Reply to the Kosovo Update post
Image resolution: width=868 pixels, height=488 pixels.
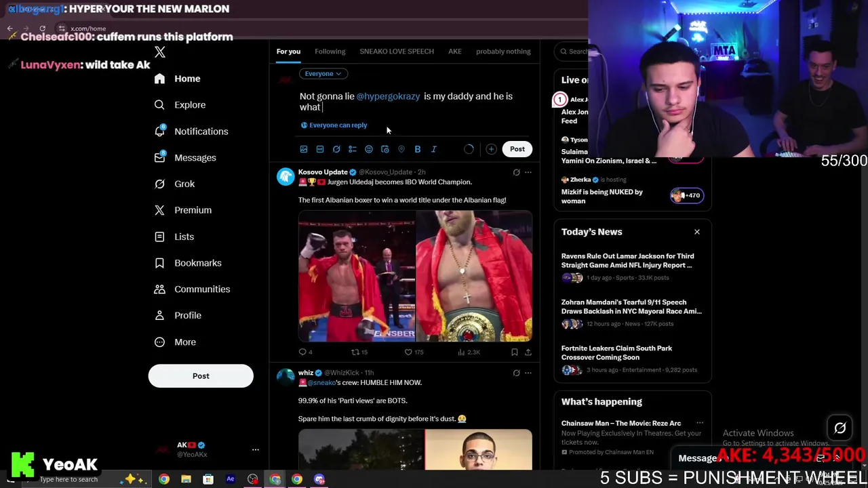pyautogui.click(x=306, y=352)
